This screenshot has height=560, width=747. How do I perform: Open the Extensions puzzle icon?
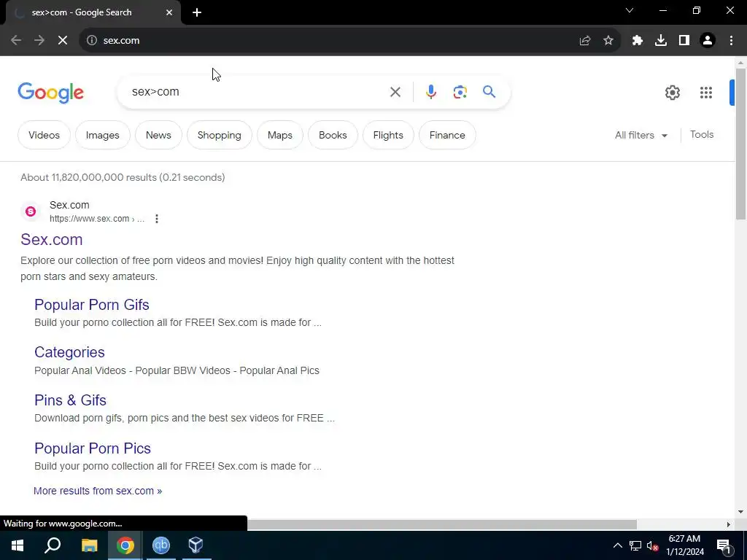(638, 41)
